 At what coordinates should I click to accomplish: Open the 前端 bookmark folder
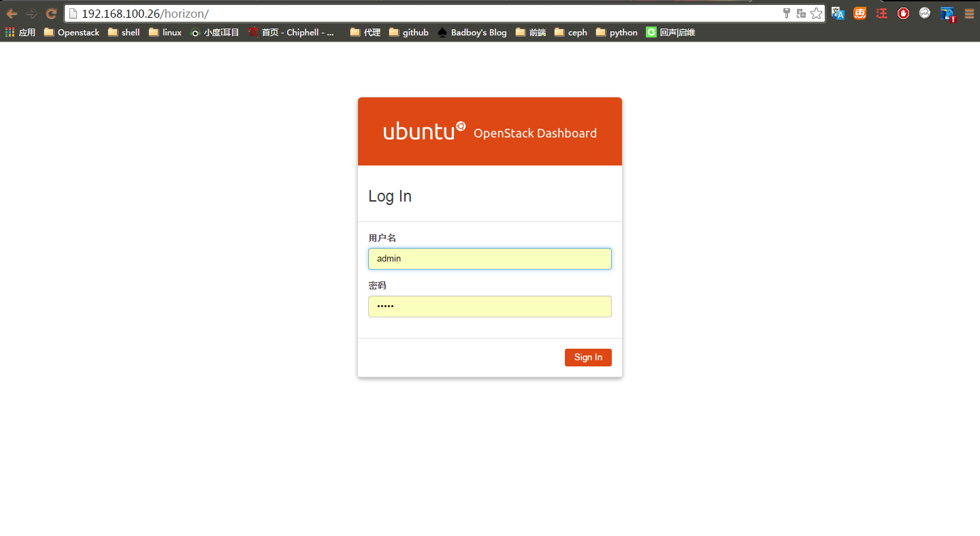(x=531, y=32)
